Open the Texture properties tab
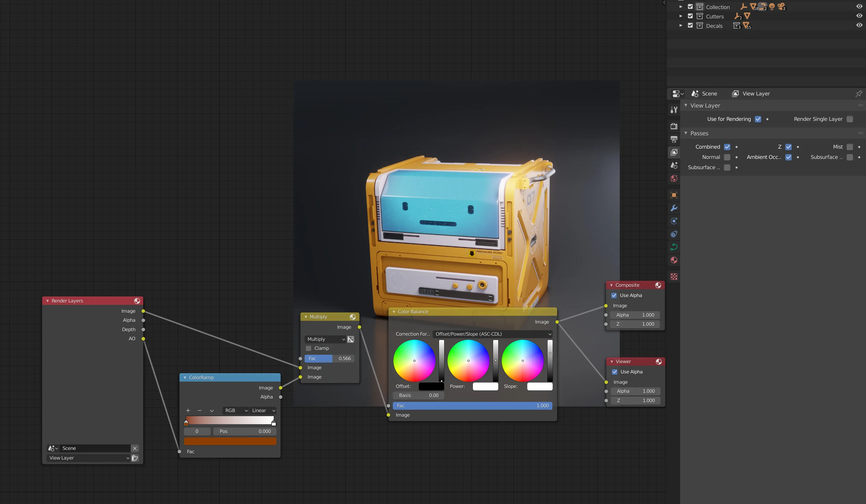Viewport: 866px width, 504px height. [x=674, y=276]
